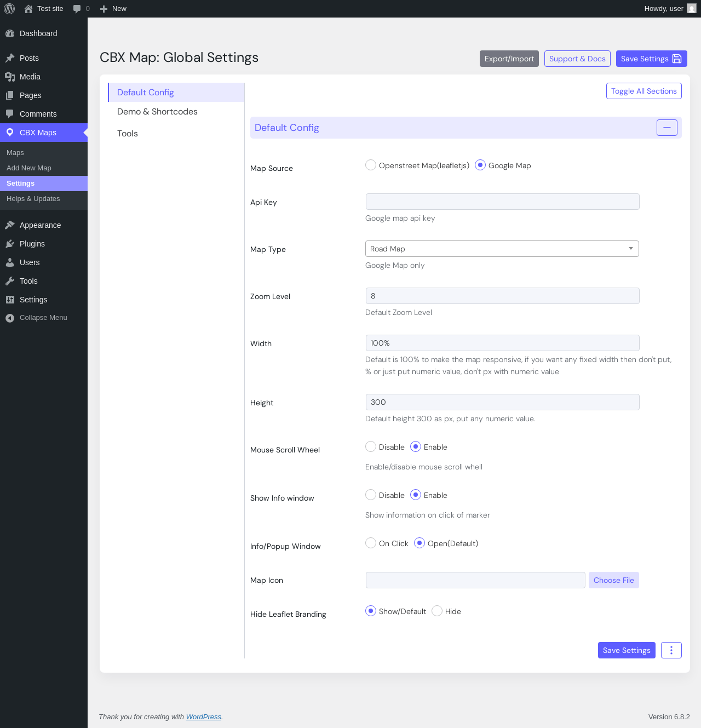The image size is (701, 728).
Task: Click the 'CBX Map: Global Settings' heading
Action: 179,58
